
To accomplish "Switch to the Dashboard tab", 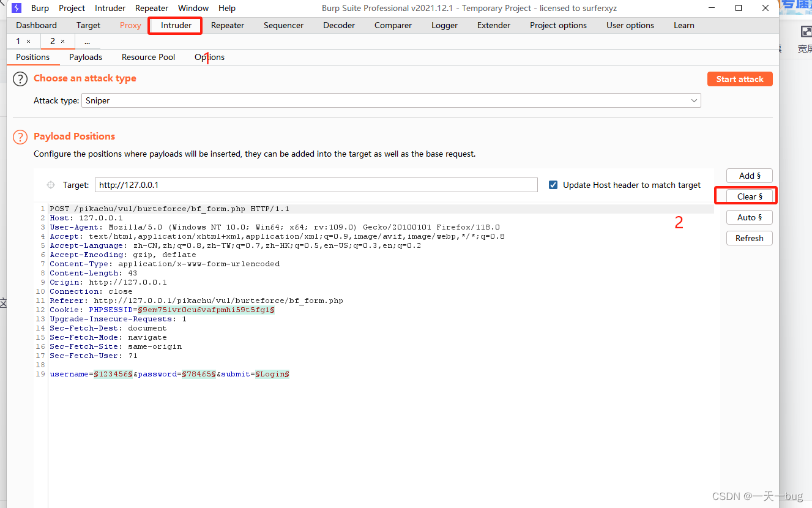I will (37, 25).
